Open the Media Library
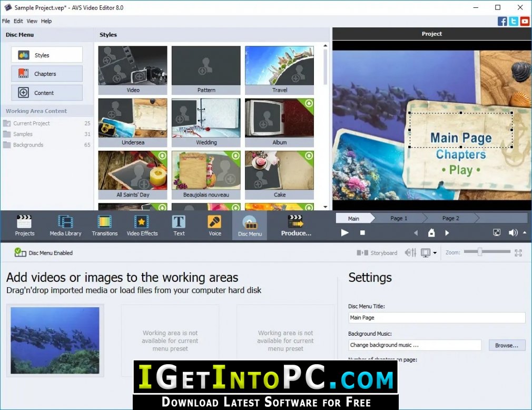Image resolution: width=532 pixels, height=410 pixels. pos(65,226)
